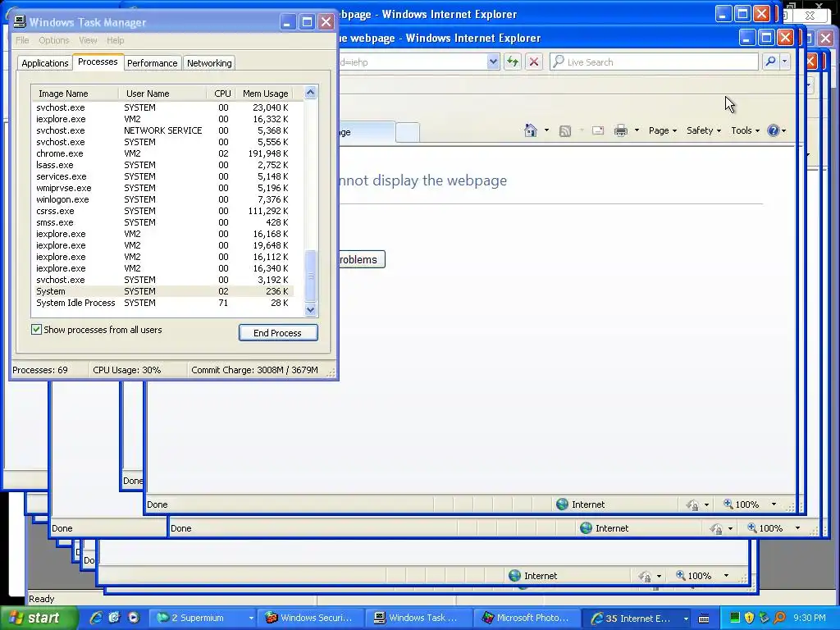Select the winlogon.exe process row
Screen dimensions: 840x630
point(163,199)
